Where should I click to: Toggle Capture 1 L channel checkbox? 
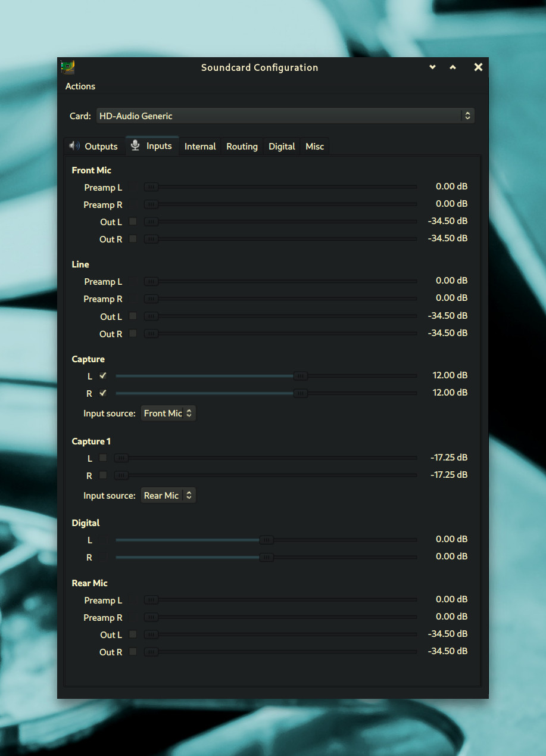coord(103,458)
